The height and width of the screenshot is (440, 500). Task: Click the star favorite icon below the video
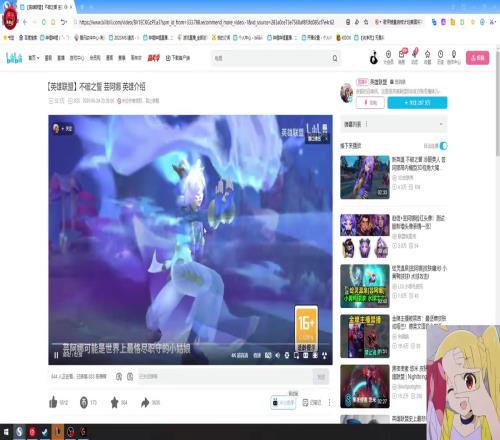[x=114, y=403]
